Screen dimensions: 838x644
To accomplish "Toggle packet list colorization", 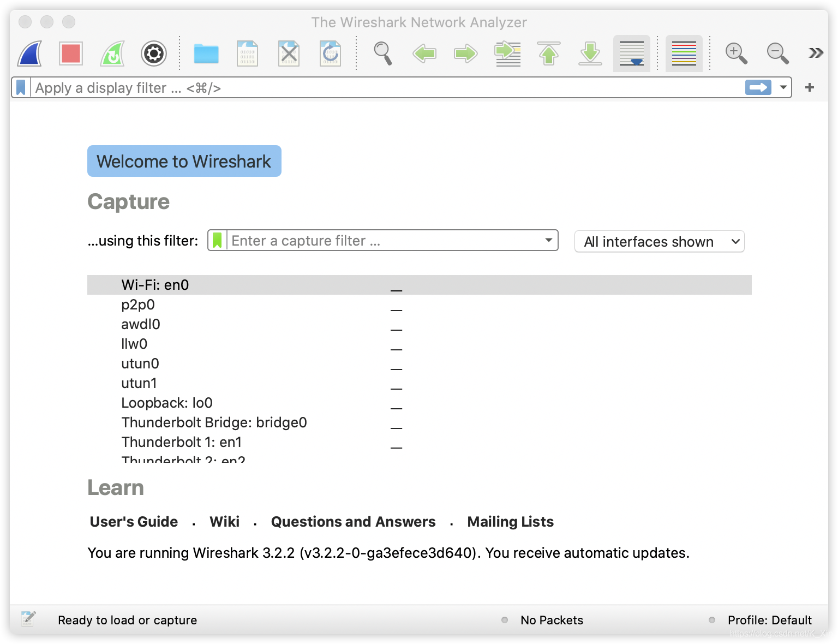I will coord(684,53).
